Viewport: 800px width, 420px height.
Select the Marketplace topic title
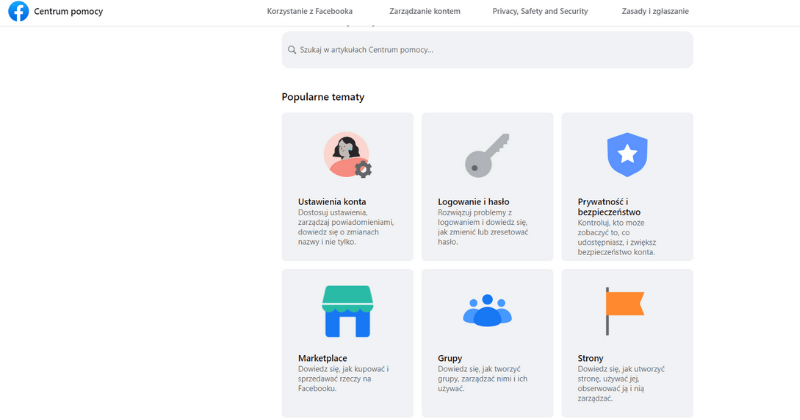click(x=322, y=358)
